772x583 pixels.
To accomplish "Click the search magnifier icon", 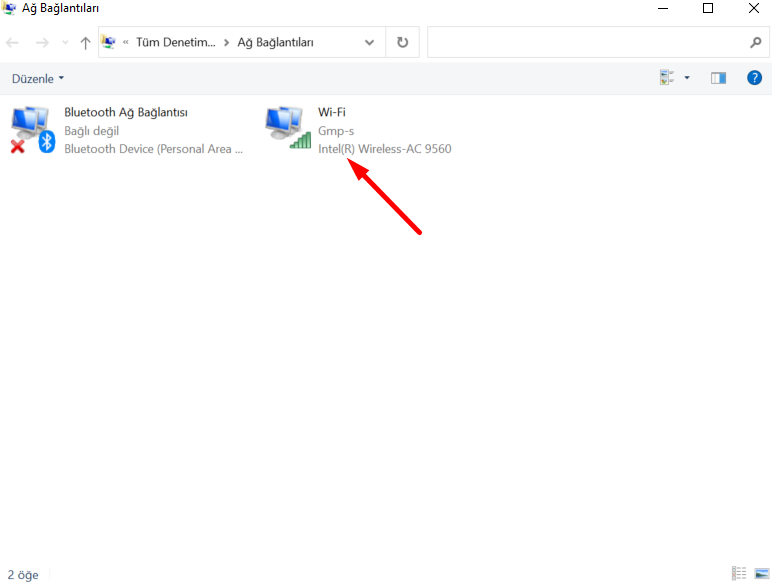I will click(x=755, y=43).
